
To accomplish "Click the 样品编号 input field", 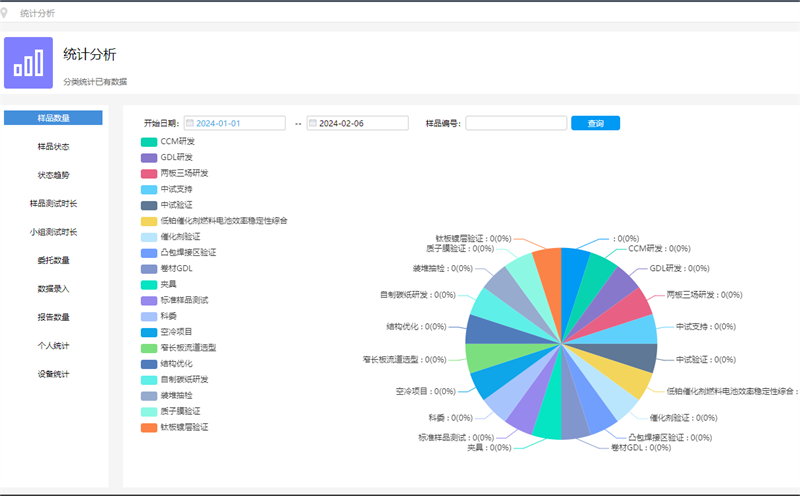I will (516, 123).
